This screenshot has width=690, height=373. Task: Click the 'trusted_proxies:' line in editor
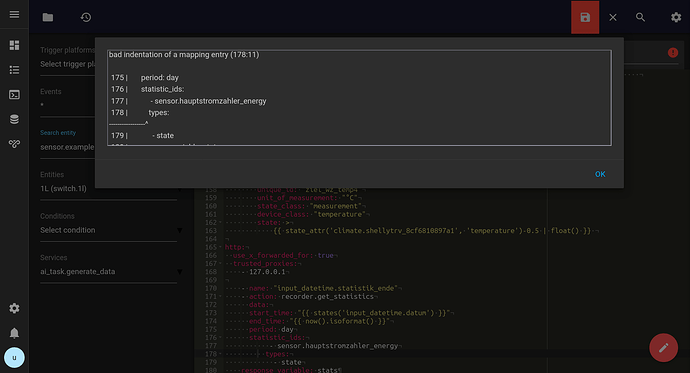point(265,263)
